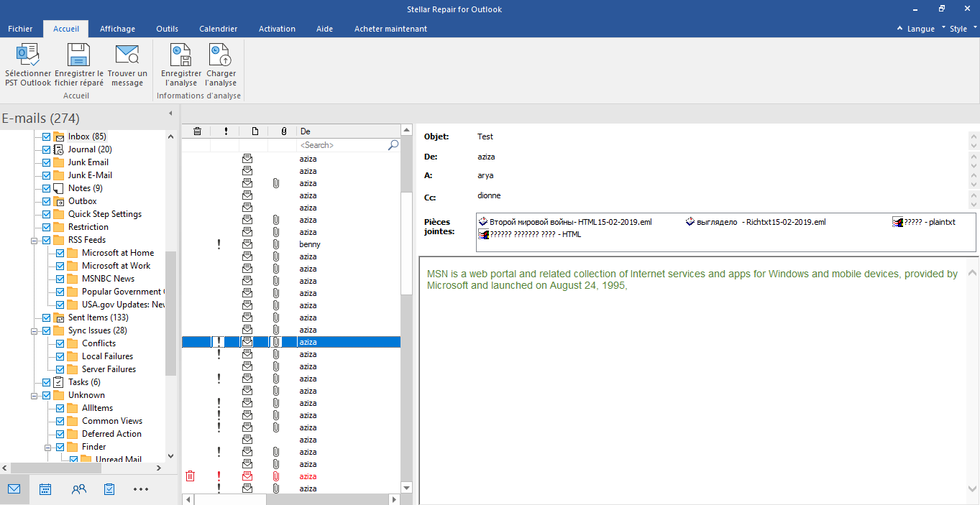980x505 pixels.
Task: Open attachment выглядело Richtxt eml
Action: click(756, 222)
